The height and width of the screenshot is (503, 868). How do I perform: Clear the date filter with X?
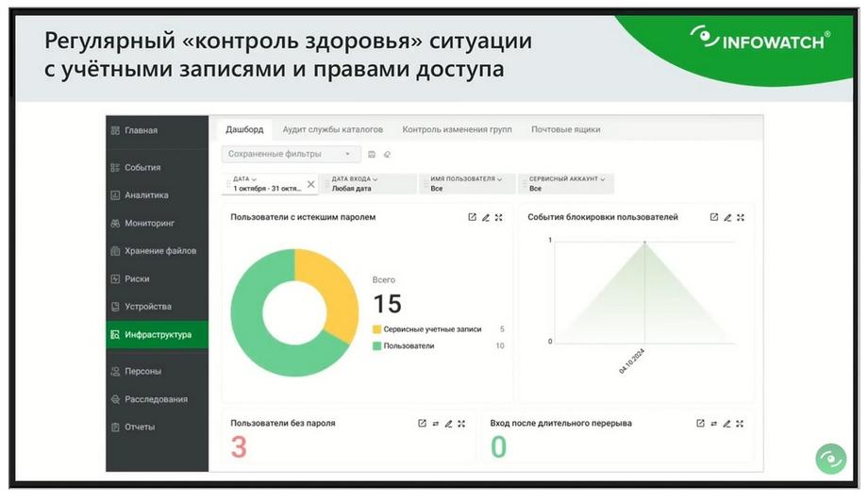[311, 184]
